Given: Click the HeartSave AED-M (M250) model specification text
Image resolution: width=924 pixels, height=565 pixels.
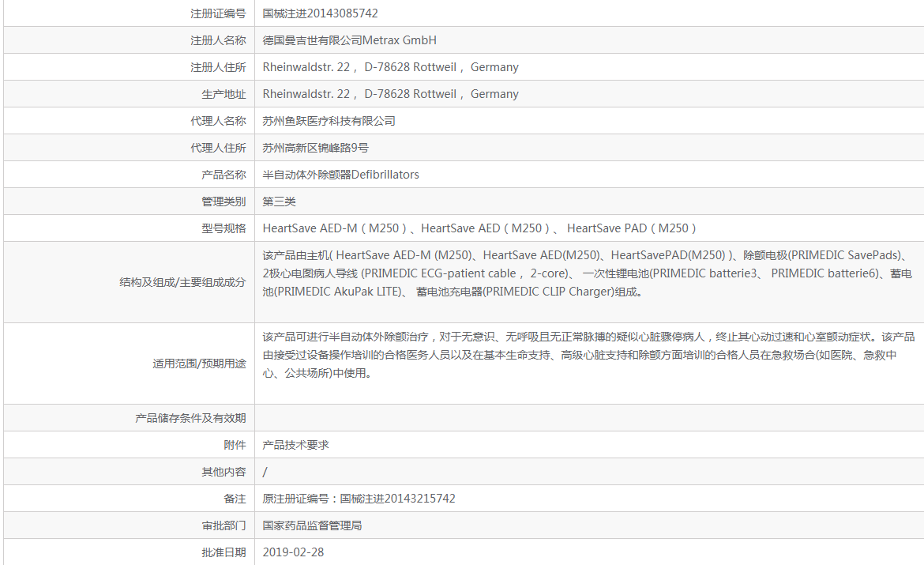Looking at the screenshot, I should tap(479, 228).
